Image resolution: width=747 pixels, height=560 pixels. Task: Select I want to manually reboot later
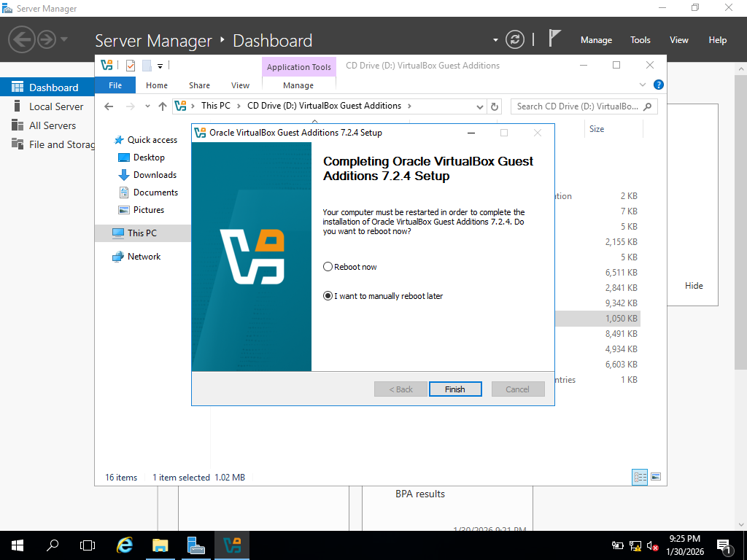328,296
